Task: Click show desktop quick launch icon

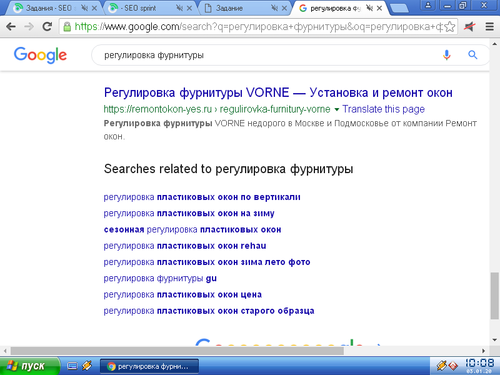Action: [72, 366]
